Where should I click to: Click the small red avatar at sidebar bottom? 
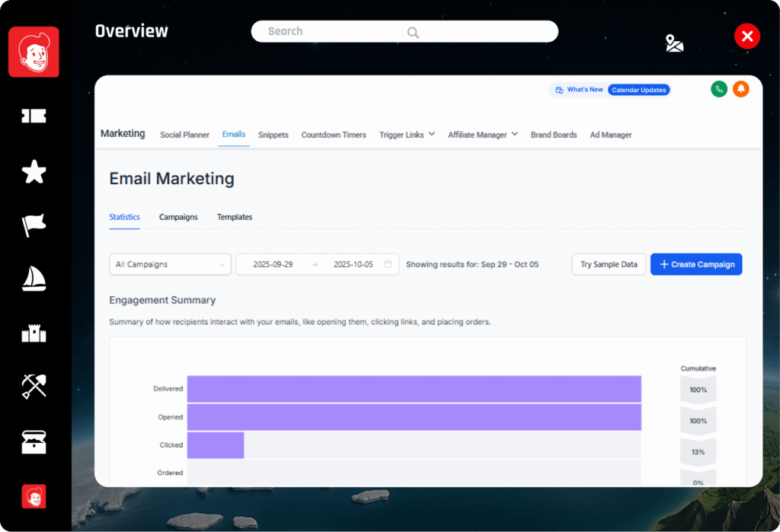click(x=34, y=496)
